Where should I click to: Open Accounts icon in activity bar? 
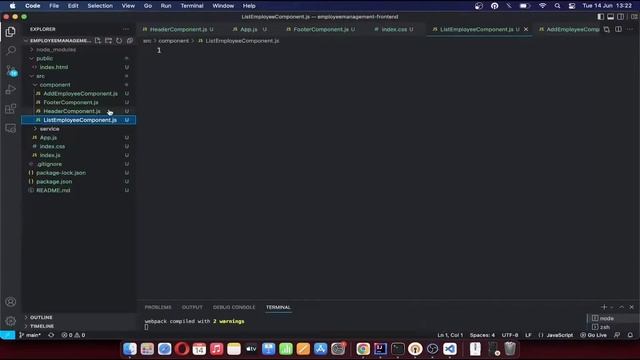click(x=11, y=302)
